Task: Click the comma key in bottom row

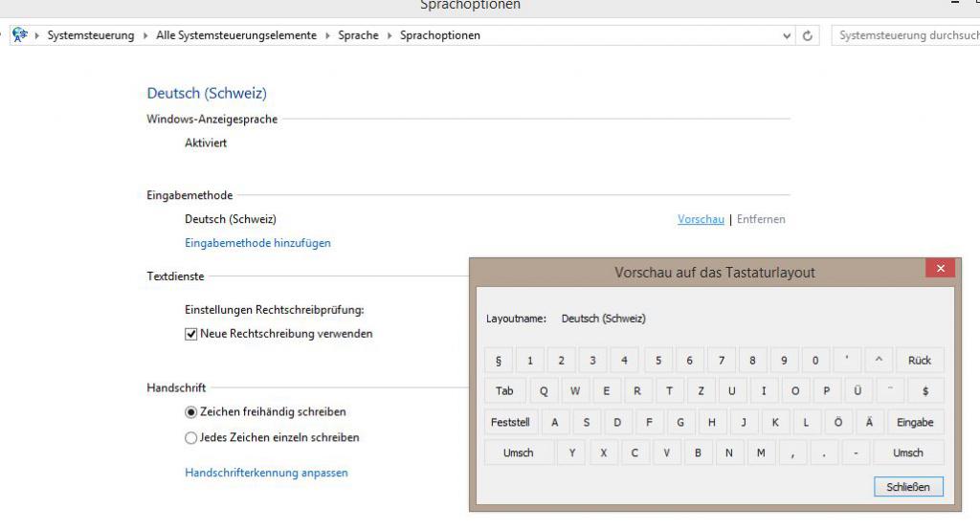Action: [x=792, y=453]
